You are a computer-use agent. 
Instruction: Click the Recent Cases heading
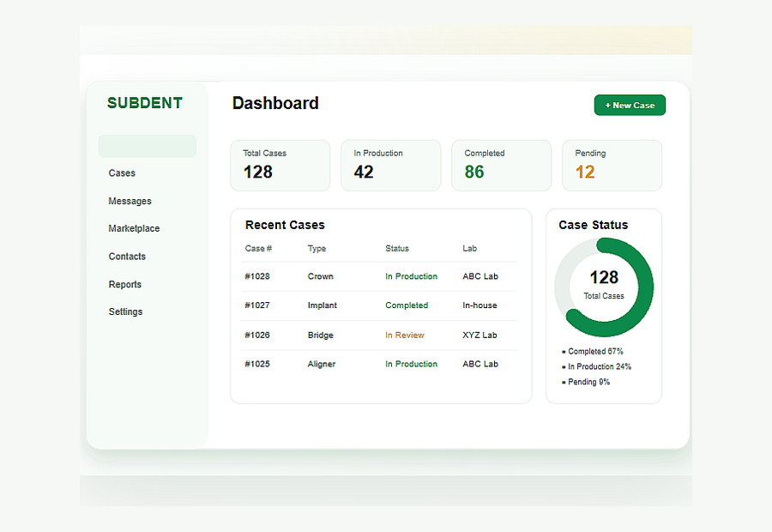pyautogui.click(x=285, y=225)
